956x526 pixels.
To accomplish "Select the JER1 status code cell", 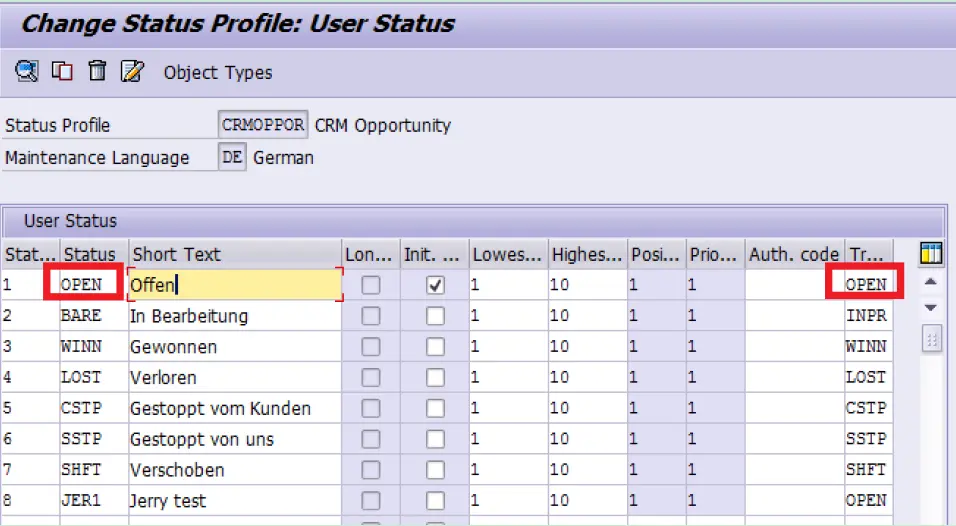I will (x=93, y=500).
